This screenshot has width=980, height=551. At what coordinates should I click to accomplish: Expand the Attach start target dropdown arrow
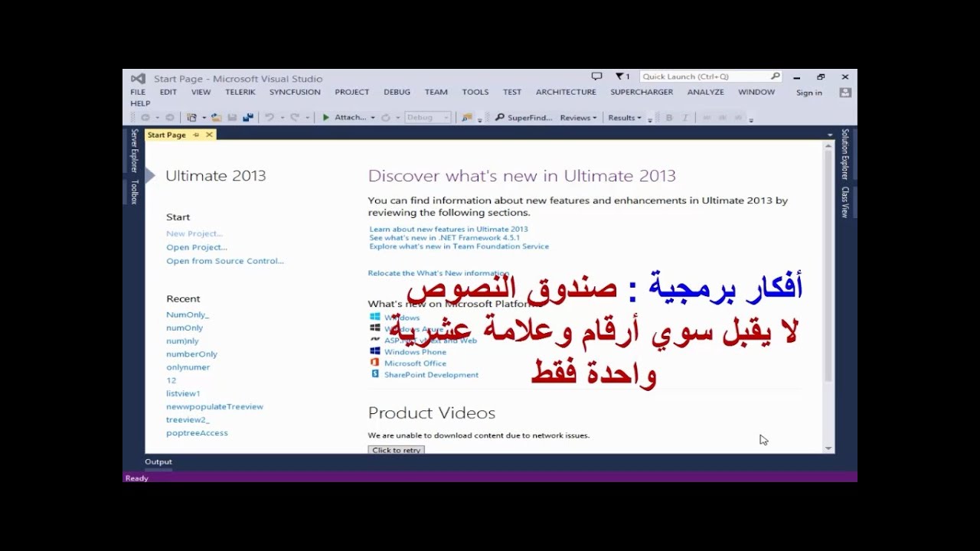(x=373, y=118)
